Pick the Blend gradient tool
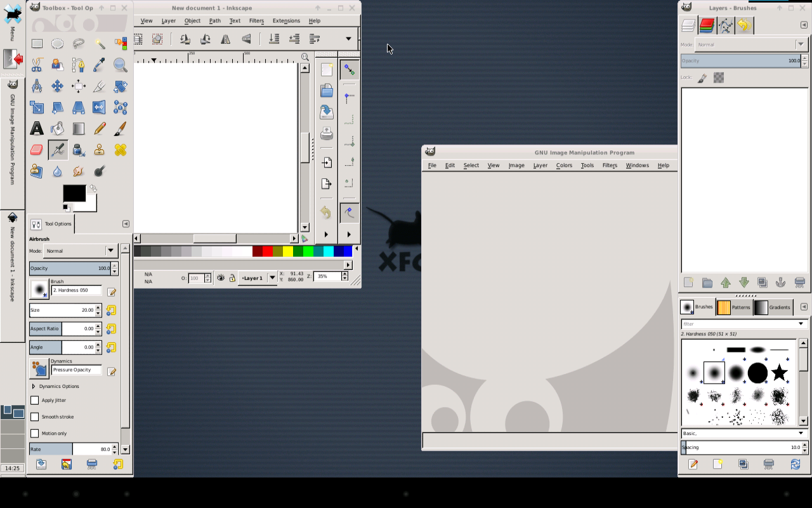 click(79, 129)
